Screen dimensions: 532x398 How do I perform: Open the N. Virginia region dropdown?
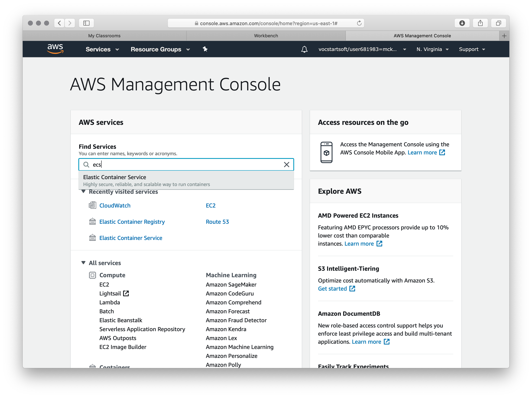coord(432,49)
